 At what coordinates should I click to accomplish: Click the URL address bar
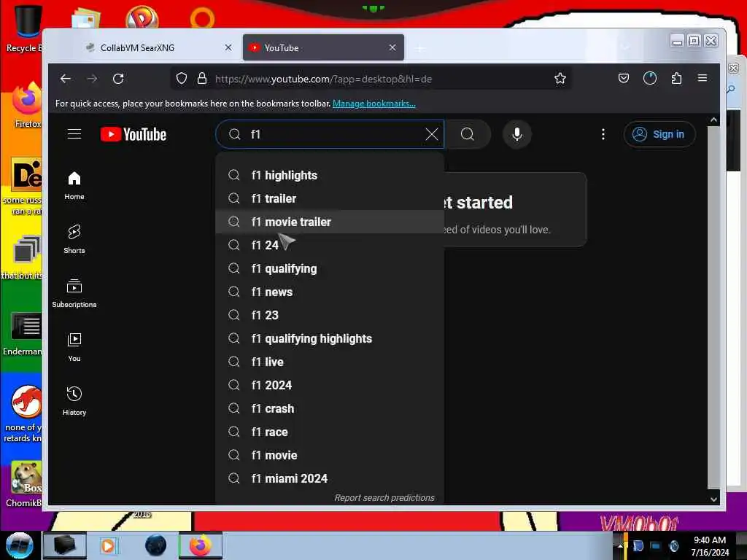pyautogui.click(x=371, y=79)
